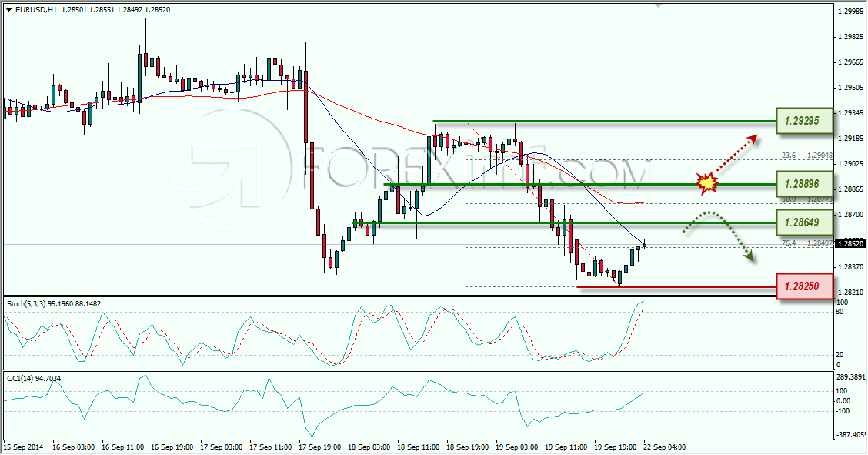This screenshot has width=868, height=455.
Task: Click the 1.29505 price axis label
Action: point(851,88)
